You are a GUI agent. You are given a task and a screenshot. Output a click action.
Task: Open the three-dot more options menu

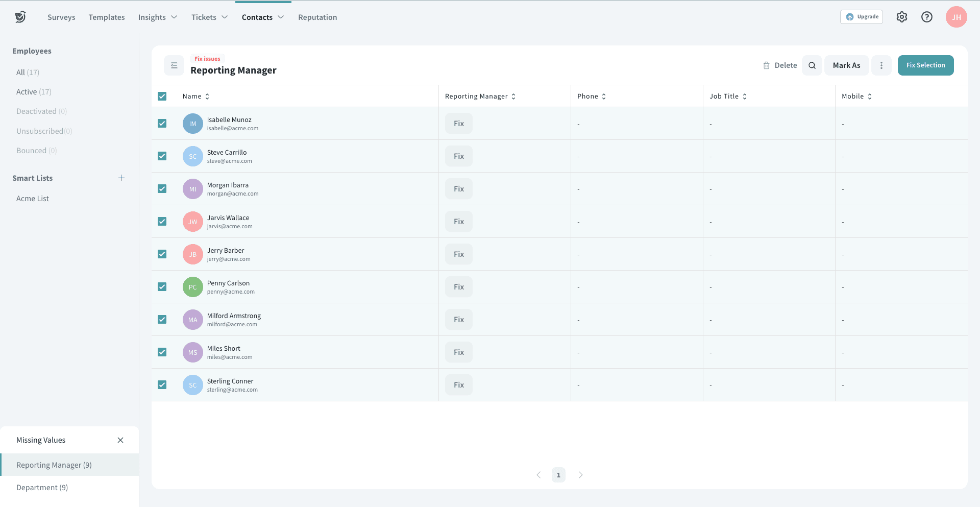coord(881,65)
